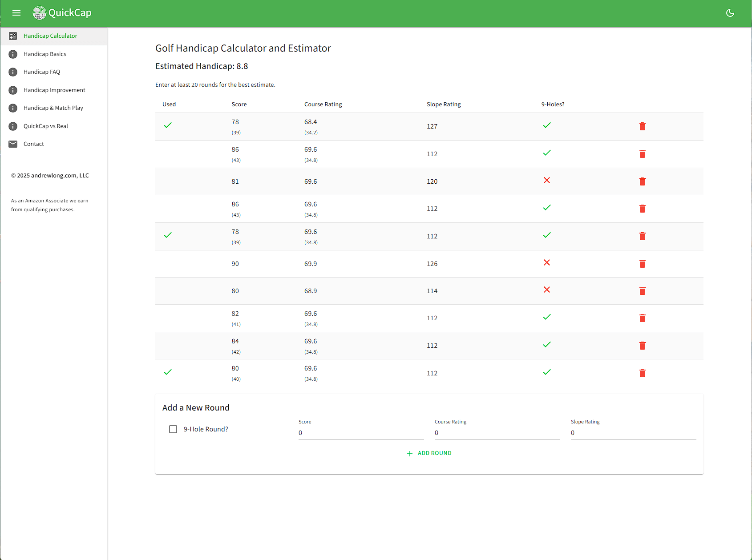Toggle dark mode moon icon
The width and height of the screenshot is (752, 560).
pos(730,13)
